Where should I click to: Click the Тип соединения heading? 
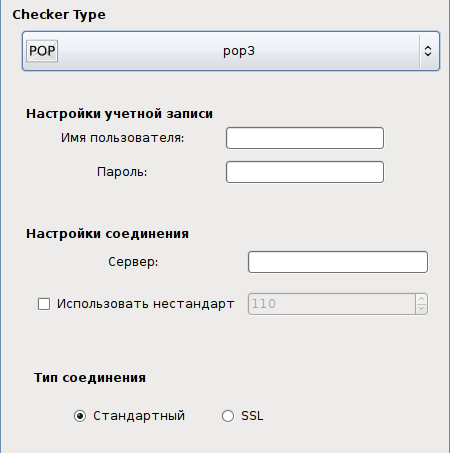(90, 378)
